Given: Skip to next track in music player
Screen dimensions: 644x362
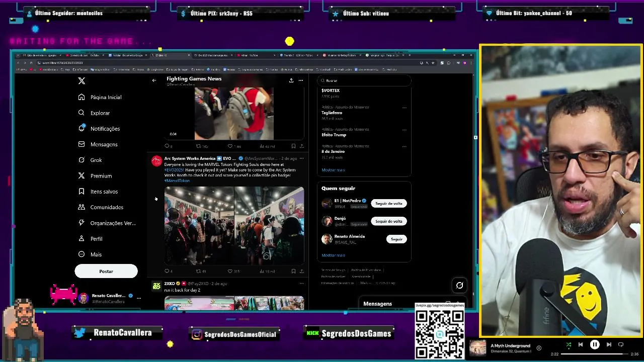Looking at the screenshot, I should click(609, 345).
